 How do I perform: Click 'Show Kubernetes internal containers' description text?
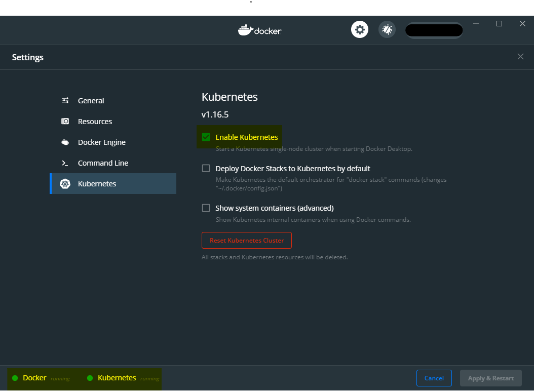click(313, 220)
